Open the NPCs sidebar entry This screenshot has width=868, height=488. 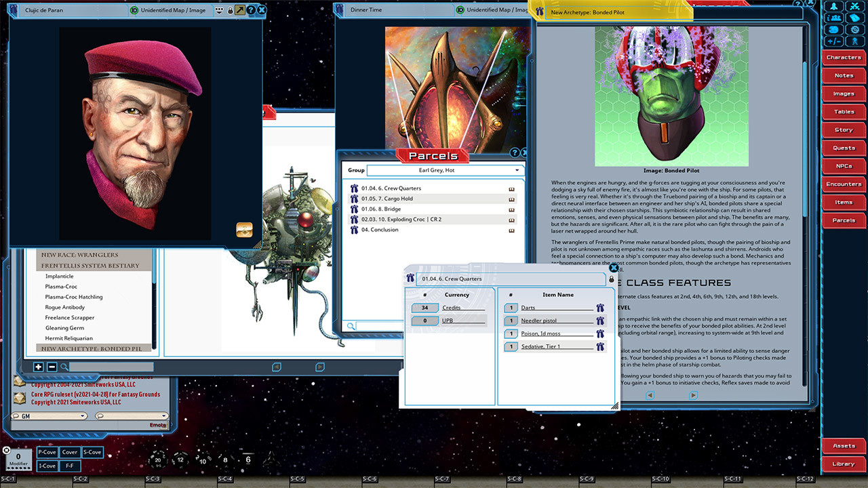[x=844, y=165]
